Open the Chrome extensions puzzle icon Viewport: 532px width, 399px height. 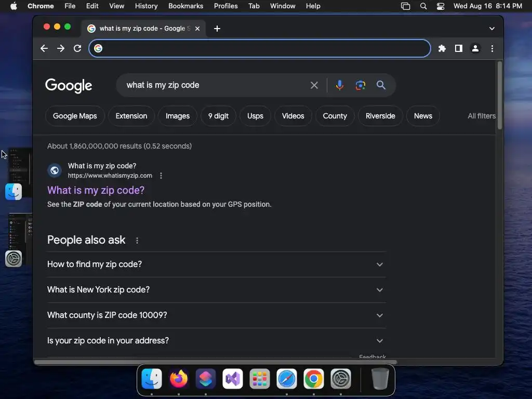(x=442, y=48)
